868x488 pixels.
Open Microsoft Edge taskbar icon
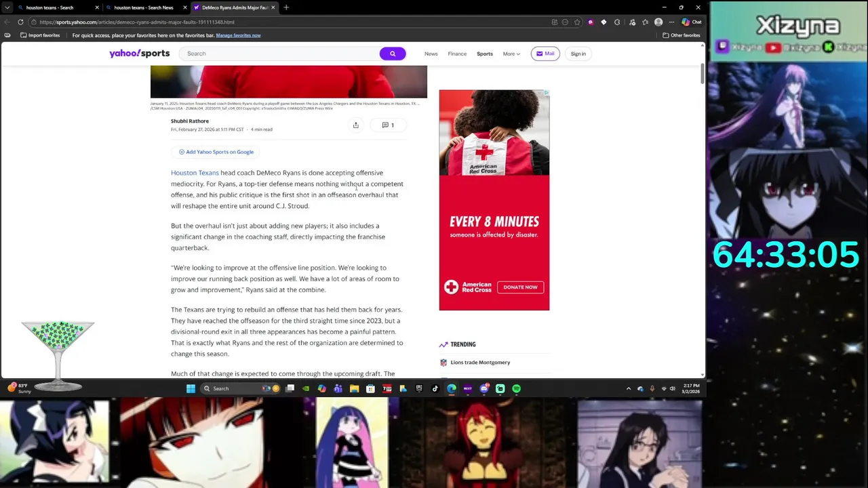tap(452, 388)
